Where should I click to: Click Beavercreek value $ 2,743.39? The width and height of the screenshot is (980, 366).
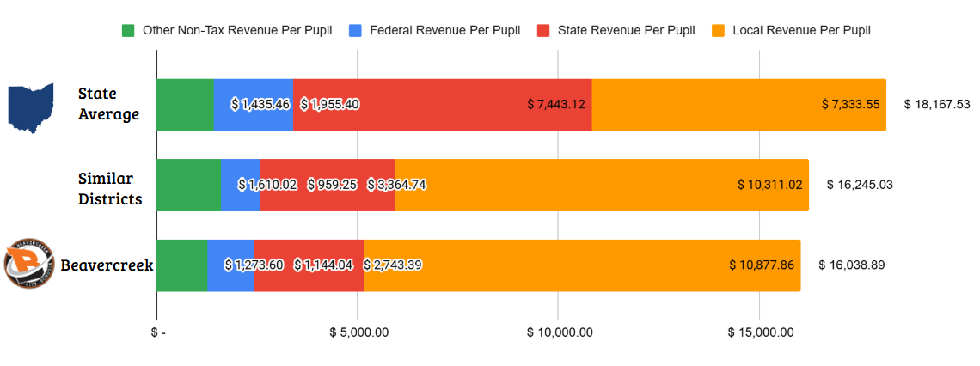(392, 265)
